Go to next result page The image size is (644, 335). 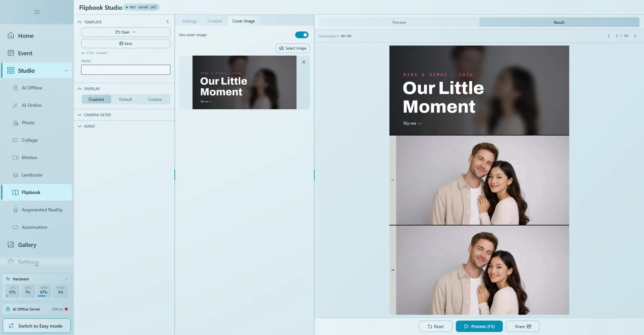(635, 36)
